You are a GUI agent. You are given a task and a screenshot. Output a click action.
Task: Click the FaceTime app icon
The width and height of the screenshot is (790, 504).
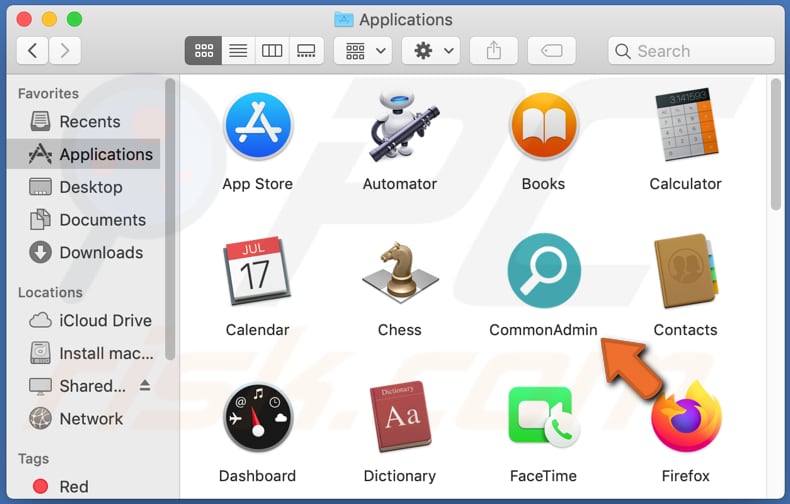543,417
